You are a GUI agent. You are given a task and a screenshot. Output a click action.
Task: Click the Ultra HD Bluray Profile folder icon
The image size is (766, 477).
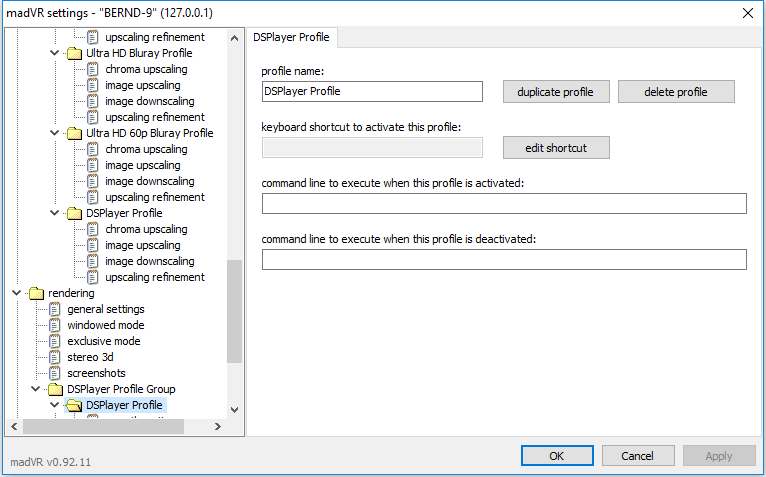[74, 53]
